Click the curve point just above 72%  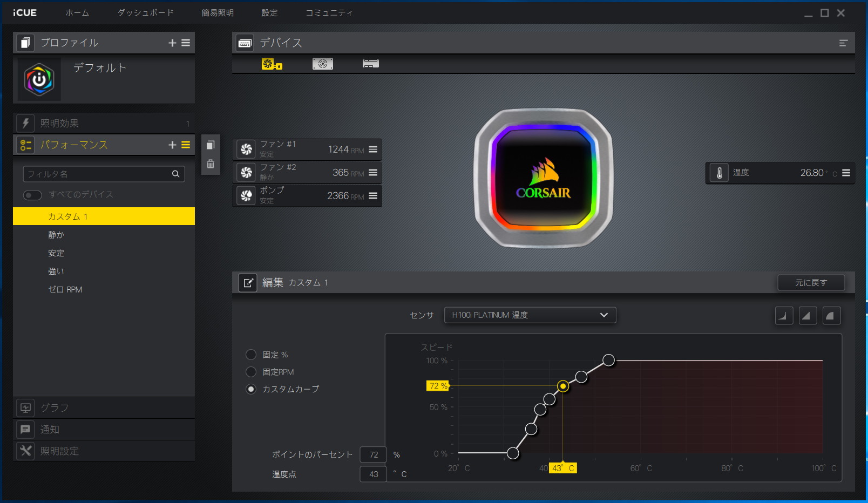581,377
